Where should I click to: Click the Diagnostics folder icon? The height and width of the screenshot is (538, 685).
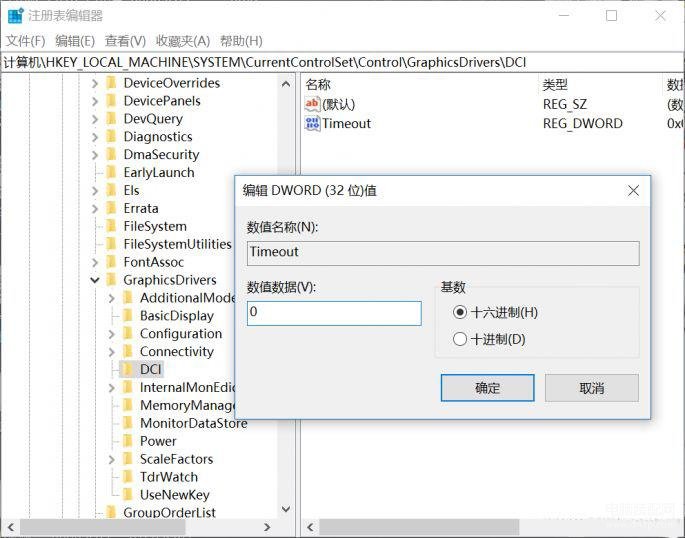pyautogui.click(x=111, y=137)
